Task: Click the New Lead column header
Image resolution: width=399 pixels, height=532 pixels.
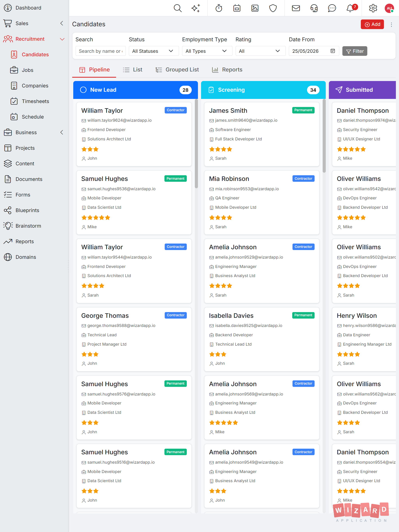Action: 135,90
